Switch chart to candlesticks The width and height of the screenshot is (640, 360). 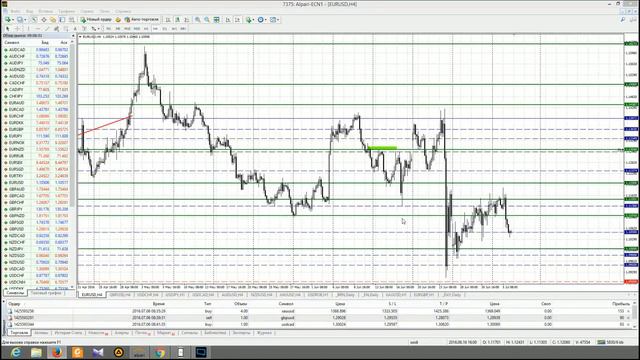click(177, 20)
